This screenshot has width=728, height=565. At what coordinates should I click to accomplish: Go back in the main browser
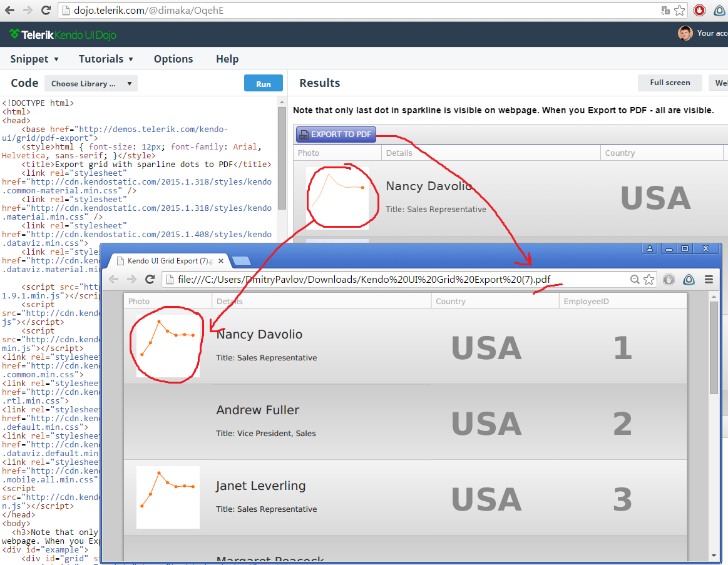9,10
